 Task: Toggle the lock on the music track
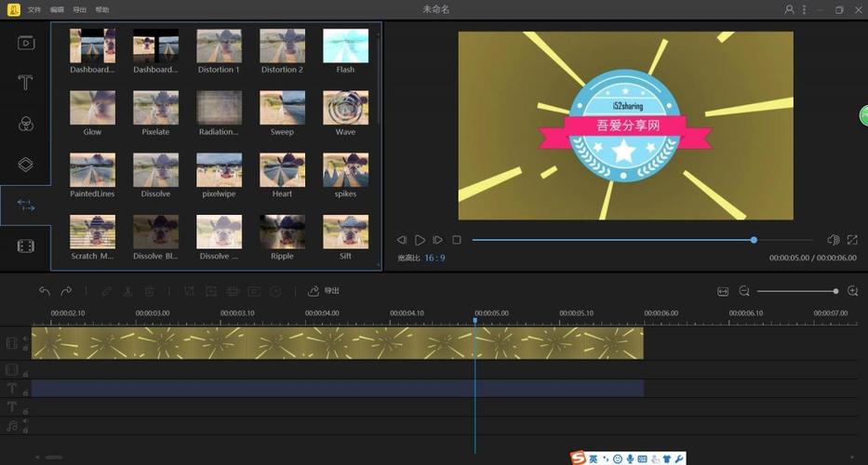[25, 430]
